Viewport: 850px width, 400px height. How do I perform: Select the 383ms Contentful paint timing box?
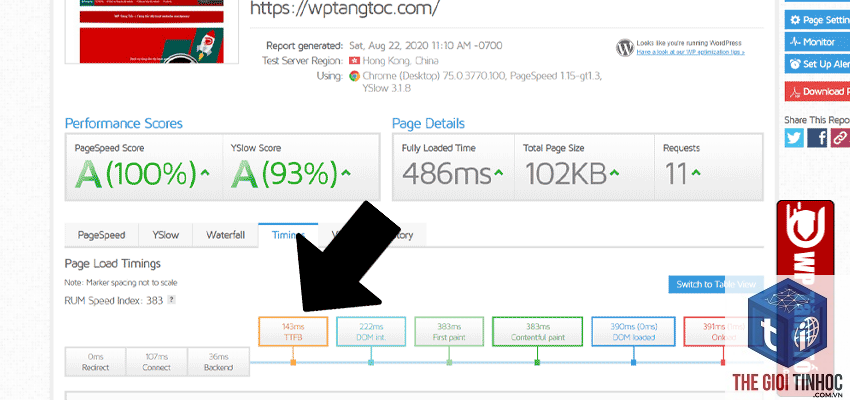pos(537,331)
